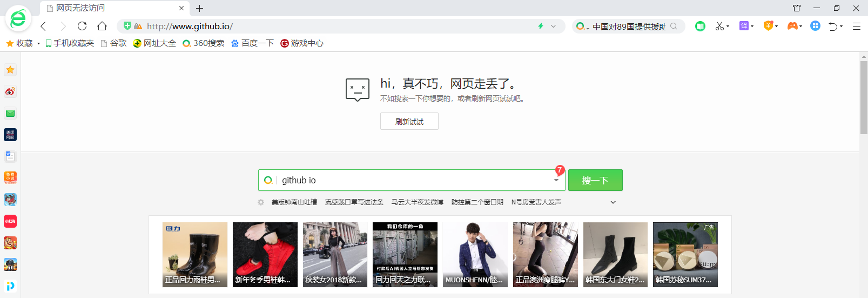Click the address bar showing www.github.io
This screenshot has height=298, width=868.
[x=340, y=26]
